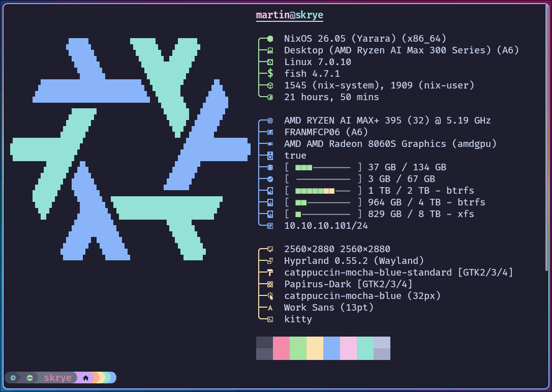The width and height of the screenshot is (552, 392).
Task: Click the swap usage bar for 3 GB / 67 GB
Action: pyautogui.click(x=323, y=179)
